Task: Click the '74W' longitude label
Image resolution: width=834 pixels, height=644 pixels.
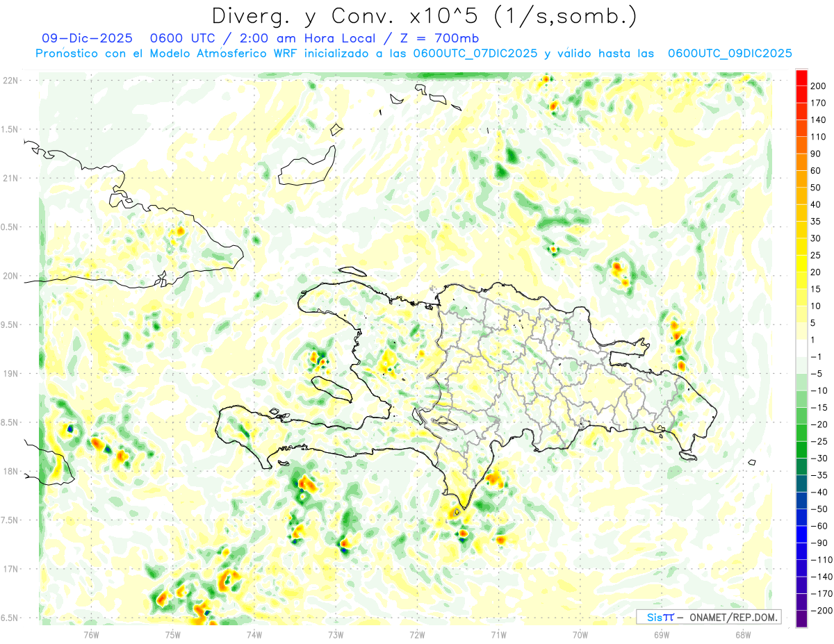Action: pos(254,635)
